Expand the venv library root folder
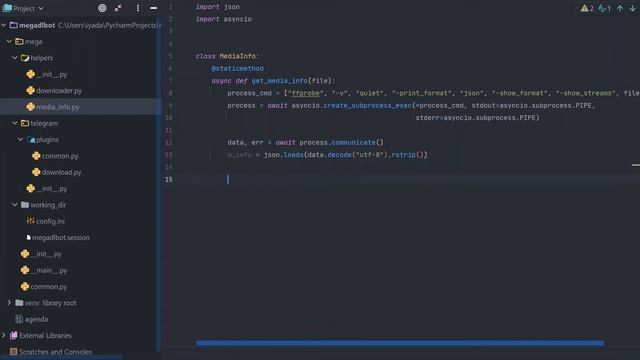Viewport: 640px width, 360px height. point(9,303)
